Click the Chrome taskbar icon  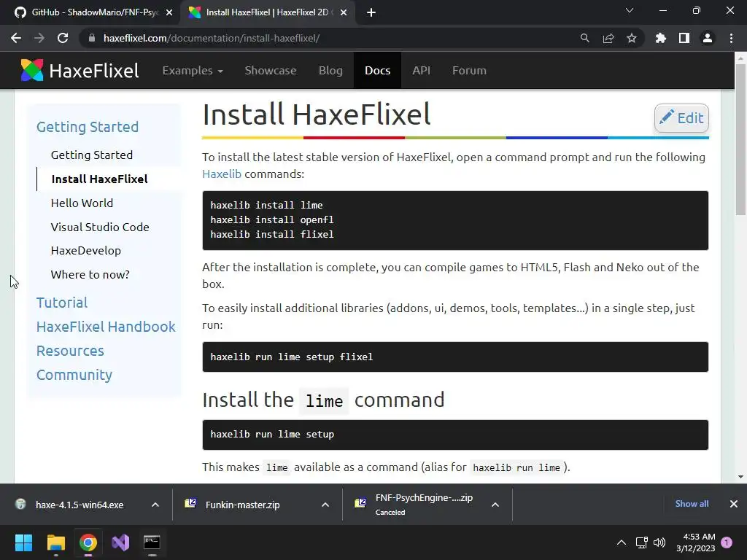click(88, 542)
